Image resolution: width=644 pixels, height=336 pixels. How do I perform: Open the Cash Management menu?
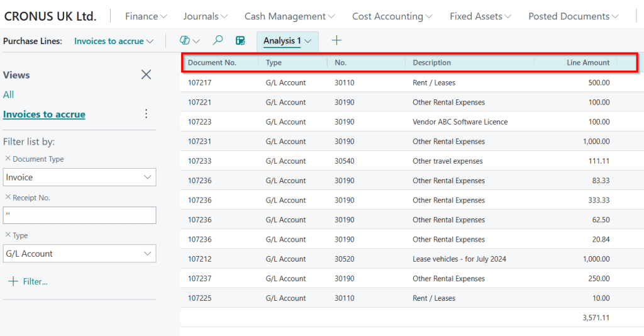tap(289, 16)
